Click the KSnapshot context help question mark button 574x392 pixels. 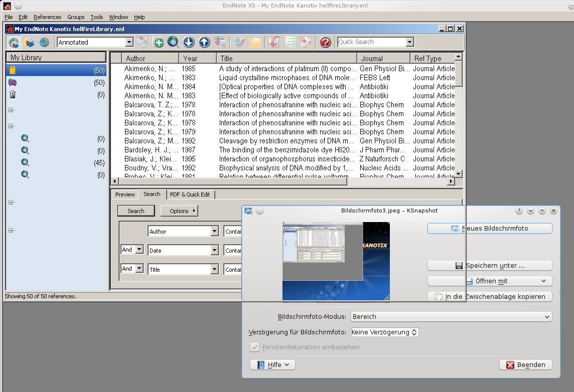519,211
